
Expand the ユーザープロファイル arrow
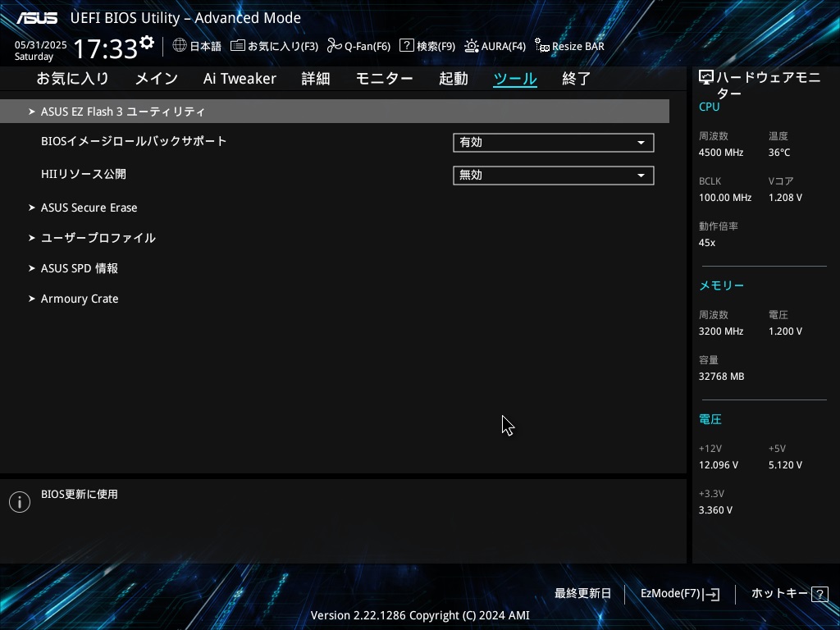point(32,238)
